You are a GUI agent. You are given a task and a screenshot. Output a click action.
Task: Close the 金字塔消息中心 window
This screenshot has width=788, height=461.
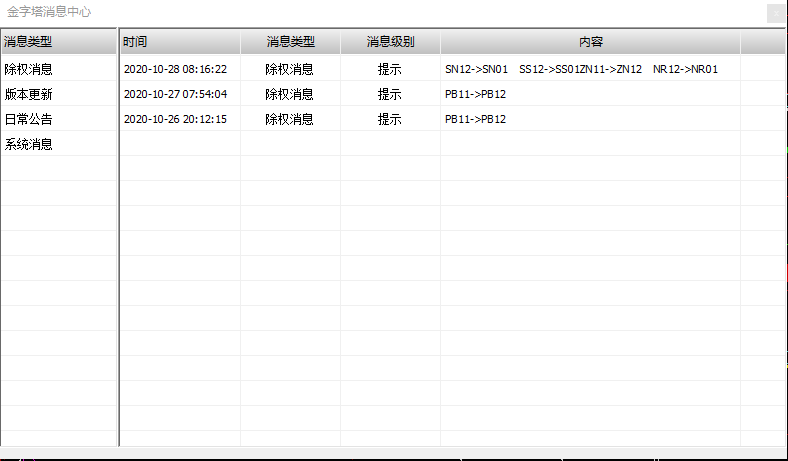click(776, 14)
